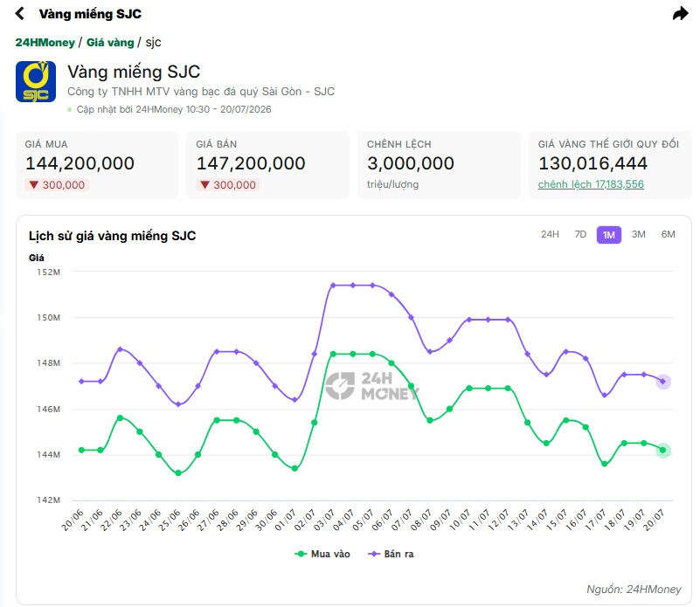
Task: Click the red down arrow under Giá Mua
Action: click(33, 184)
